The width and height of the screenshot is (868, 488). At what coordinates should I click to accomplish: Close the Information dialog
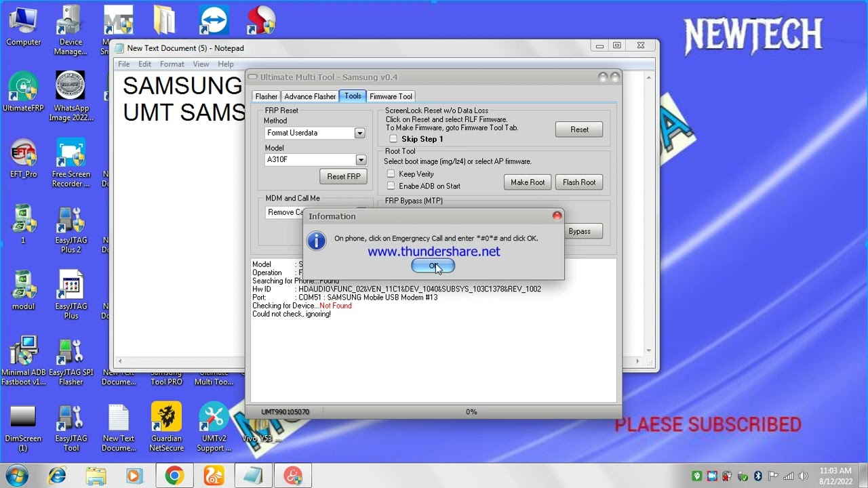[557, 216]
